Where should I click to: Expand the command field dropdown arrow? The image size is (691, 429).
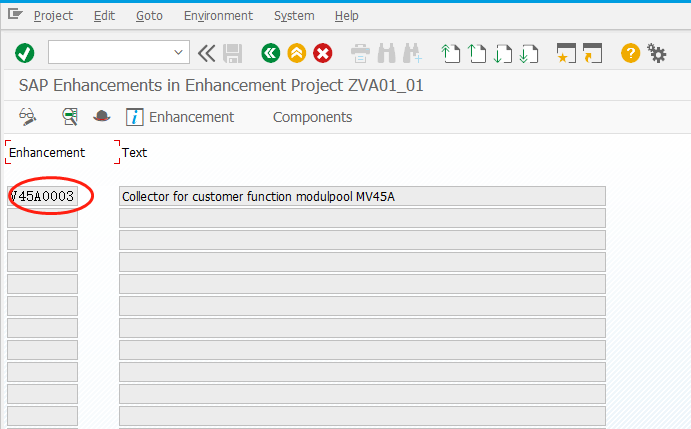pos(180,53)
